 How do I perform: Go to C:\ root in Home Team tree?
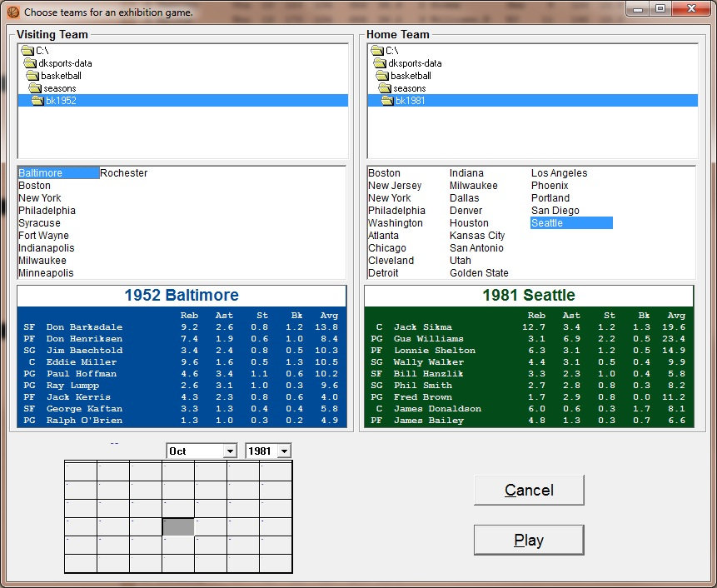pyautogui.click(x=391, y=51)
